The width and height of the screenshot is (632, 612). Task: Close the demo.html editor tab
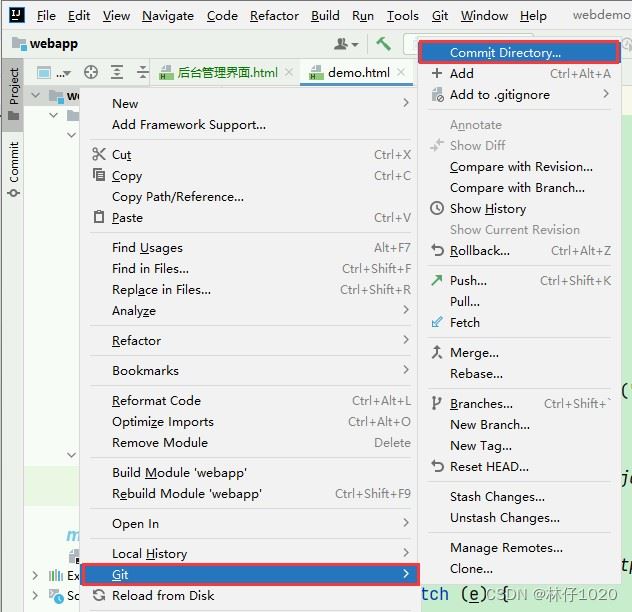401,73
